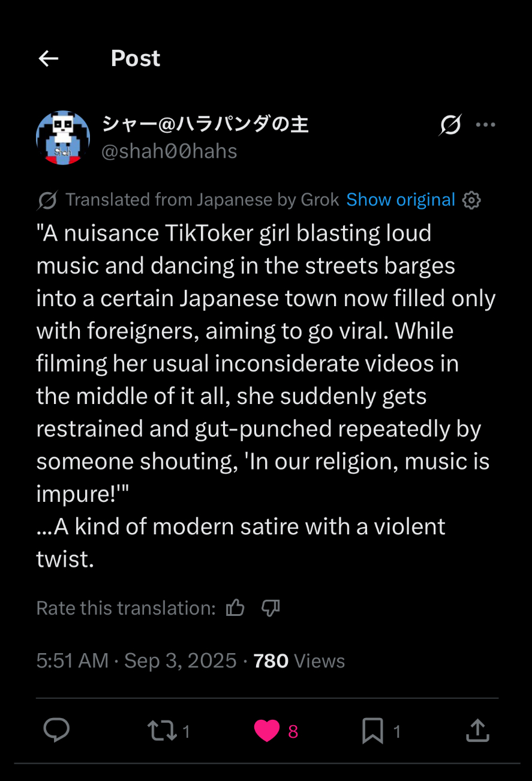Open translation settings gear icon
Image resolution: width=532 pixels, height=781 pixels.
pos(472,200)
